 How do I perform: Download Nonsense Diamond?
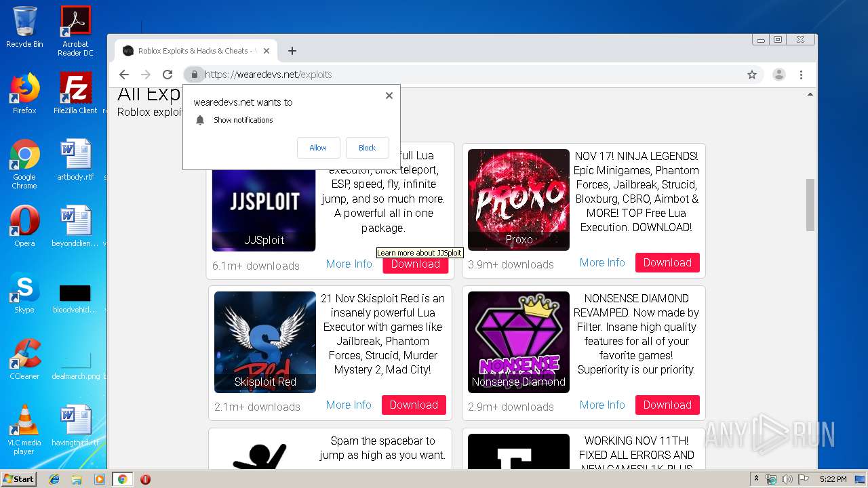point(667,405)
